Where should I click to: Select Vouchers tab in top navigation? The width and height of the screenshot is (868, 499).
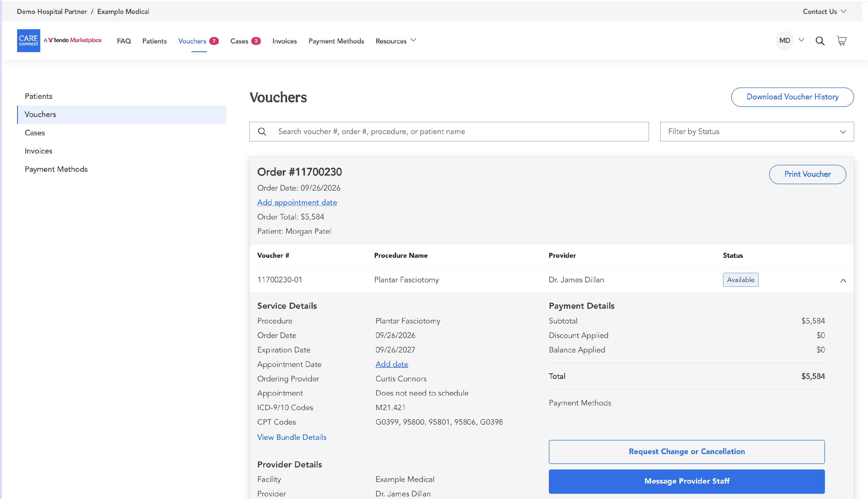pos(192,41)
